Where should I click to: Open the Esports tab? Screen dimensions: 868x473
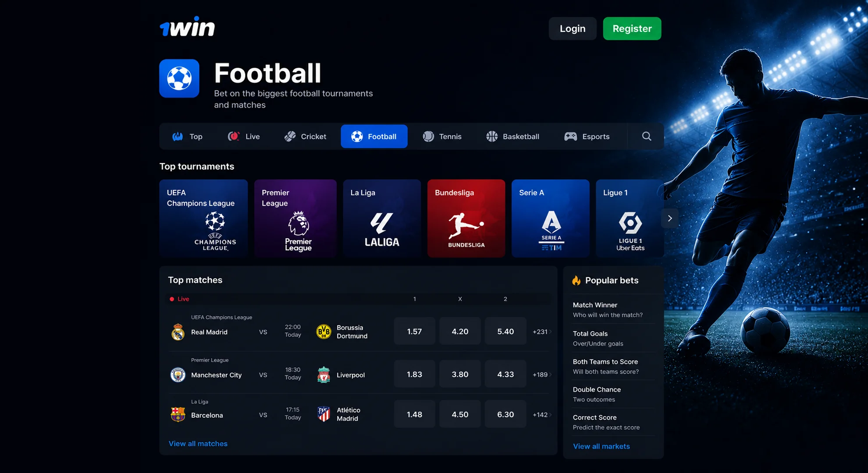click(x=587, y=136)
